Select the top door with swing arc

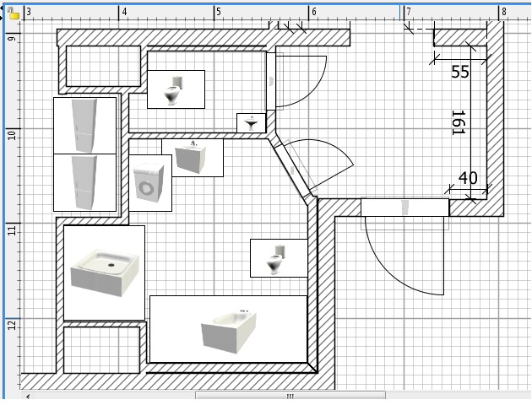tap(296, 81)
